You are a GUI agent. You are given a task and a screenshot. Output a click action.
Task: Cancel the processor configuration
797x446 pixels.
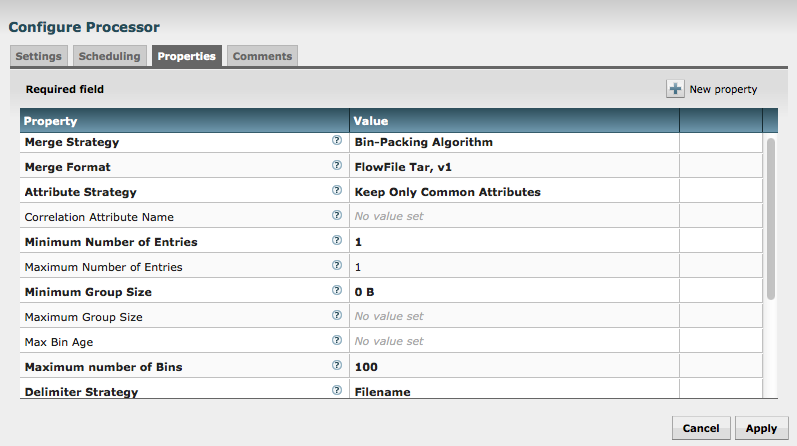[x=701, y=428]
